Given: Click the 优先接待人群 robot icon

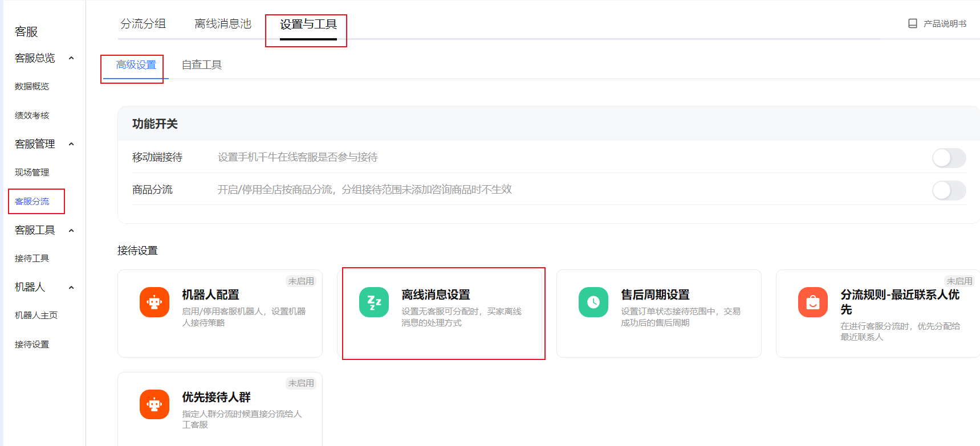Looking at the screenshot, I should [154, 404].
